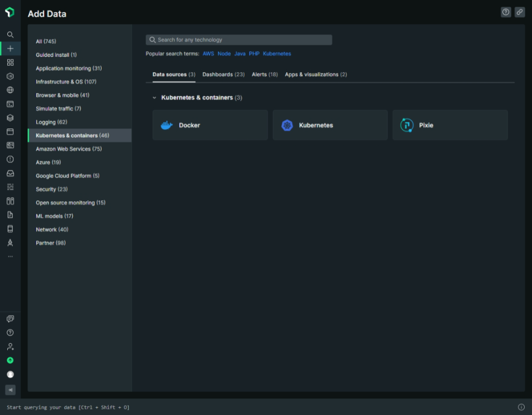Collapse the Kubernetes & containers section chevron
This screenshot has width=532, height=415.
click(x=154, y=98)
